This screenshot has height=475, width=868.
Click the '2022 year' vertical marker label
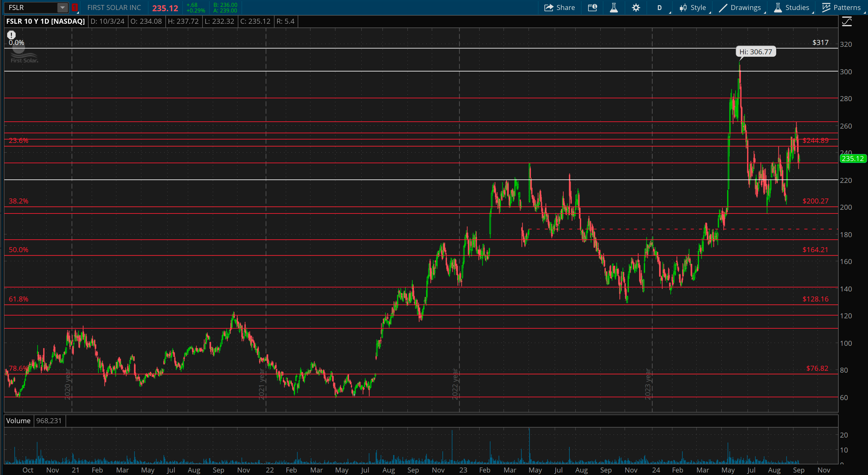pyautogui.click(x=455, y=384)
